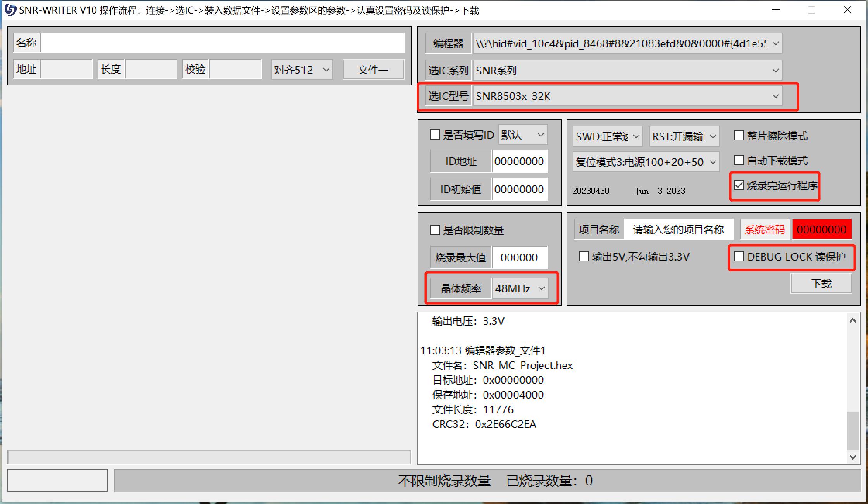The height and width of the screenshot is (504, 868).
Task: Enable 自动下载模式 auto download mode
Action: tap(738, 160)
